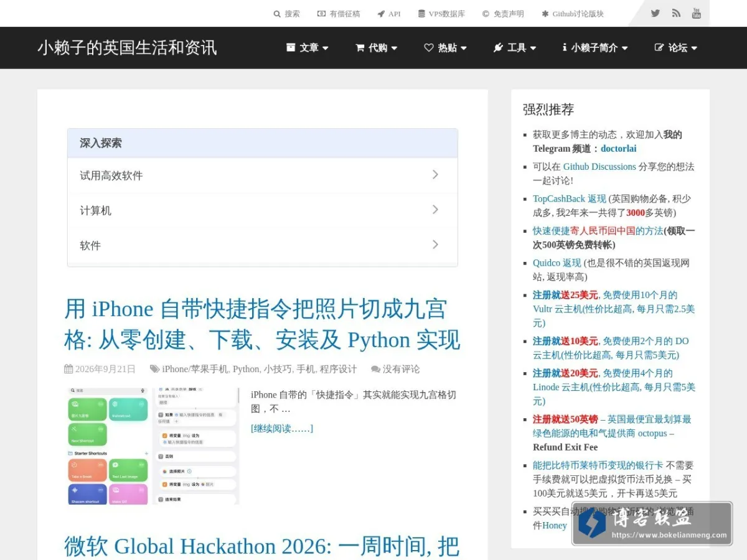Open the 能把比特币莱特币变现的银行卡 link

[598, 465]
